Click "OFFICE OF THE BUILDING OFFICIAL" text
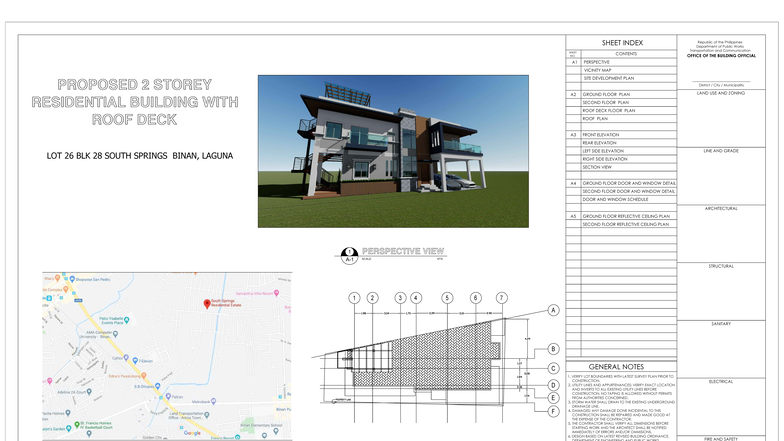The height and width of the screenshot is (441, 784). click(721, 56)
